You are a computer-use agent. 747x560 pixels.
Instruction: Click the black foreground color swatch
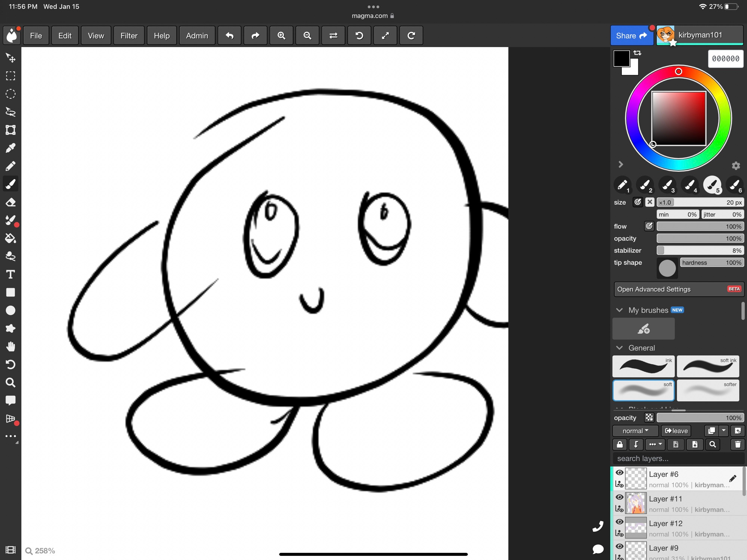622,59
